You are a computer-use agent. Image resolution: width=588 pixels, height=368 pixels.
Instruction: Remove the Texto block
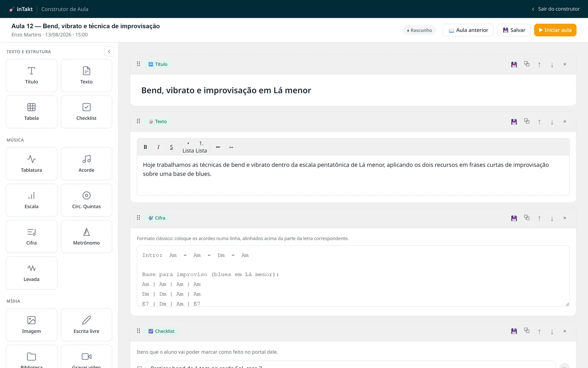tap(564, 122)
